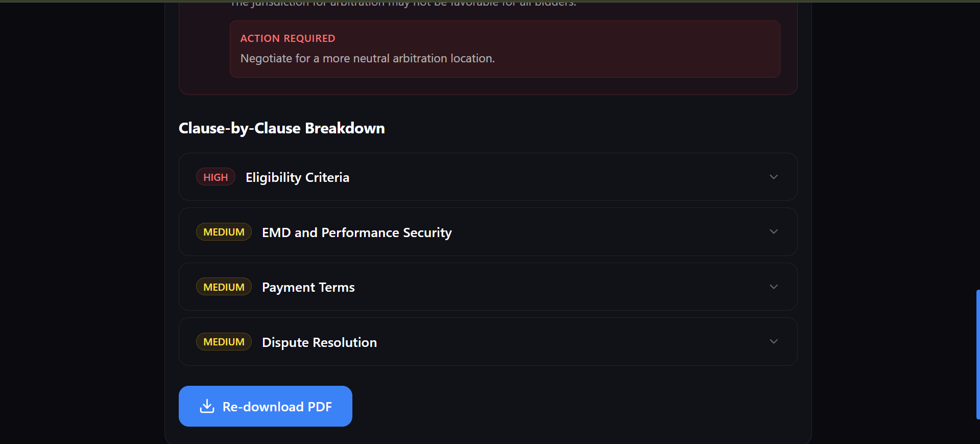Select the arbitration negotiation recommendation text
The image size is (980, 444).
[367, 58]
